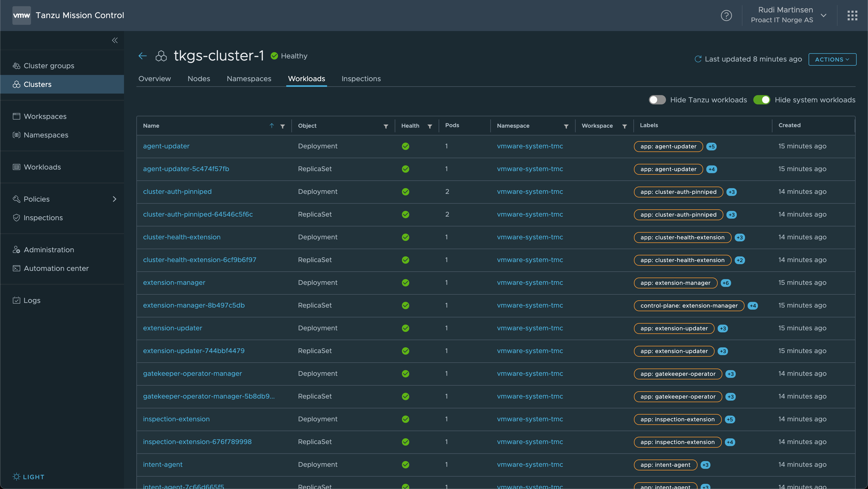Click the Healthy status text
The height and width of the screenshot is (489, 868).
click(x=294, y=56)
